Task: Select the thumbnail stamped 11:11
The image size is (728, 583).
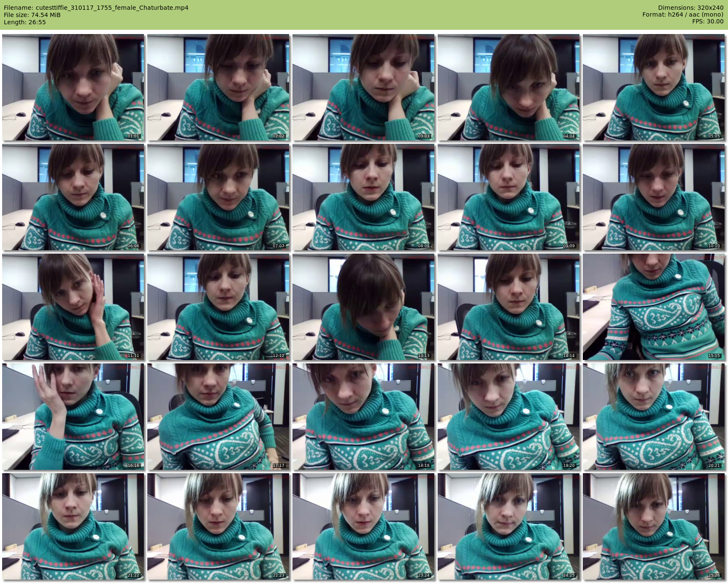Action: point(73,307)
